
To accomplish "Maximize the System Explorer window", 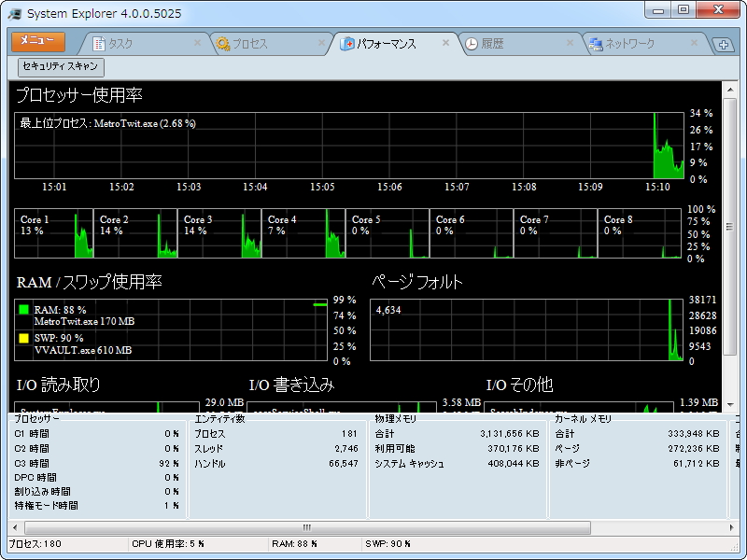I will 684,10.
